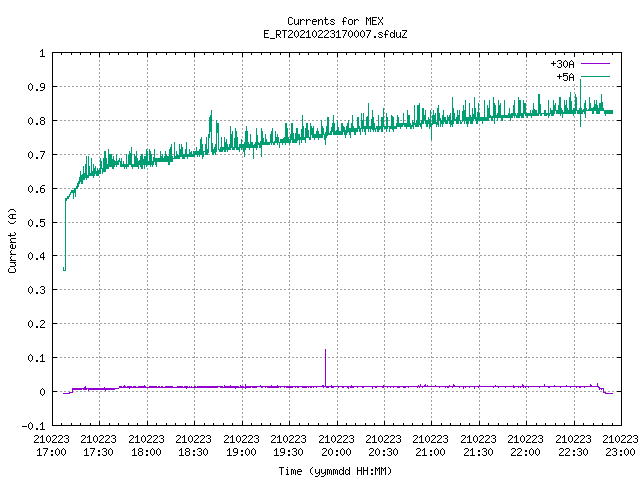Click the green +5A legend line sample
The height and width of the screenshot is (480, 640).
[x=595, y=76]
